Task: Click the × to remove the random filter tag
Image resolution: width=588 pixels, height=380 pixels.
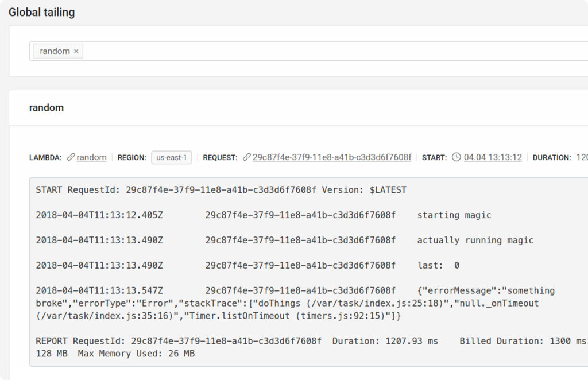Action: point(76,51)
